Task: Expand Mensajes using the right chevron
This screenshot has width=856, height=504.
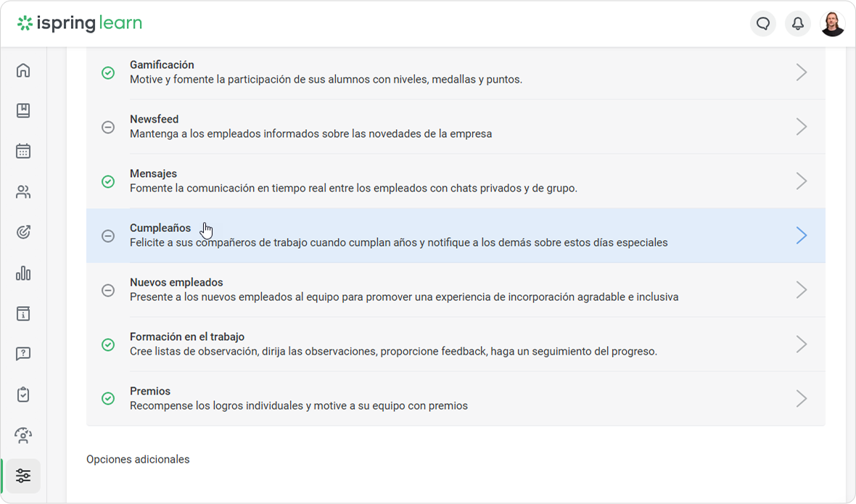Action: 801,181
